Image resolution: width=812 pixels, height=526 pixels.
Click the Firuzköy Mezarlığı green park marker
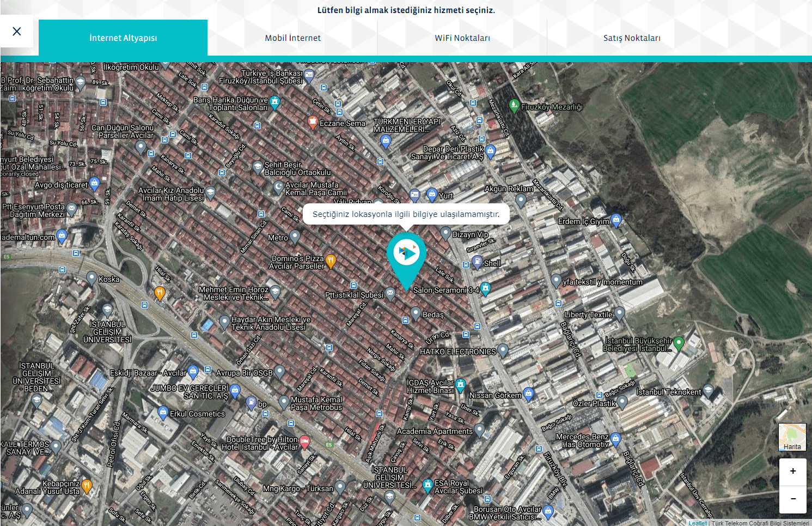point(514,105)
